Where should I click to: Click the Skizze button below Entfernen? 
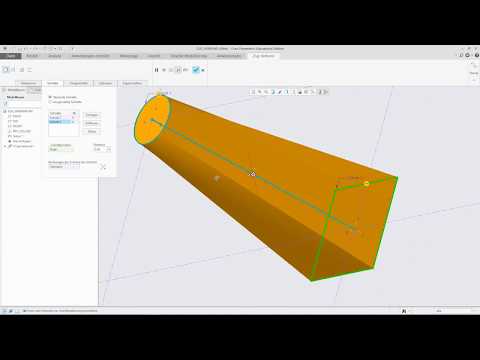(x=92, y=131)
